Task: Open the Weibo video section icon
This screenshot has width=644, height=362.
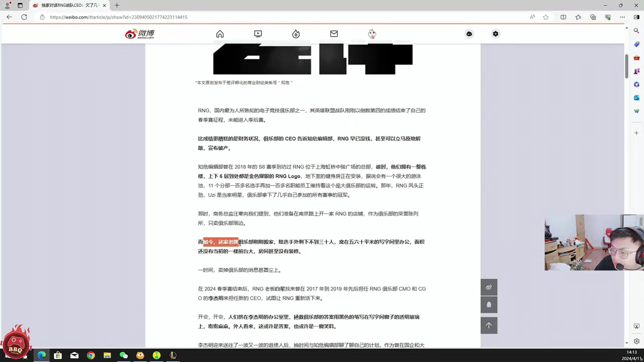Action: coord(258,34)
